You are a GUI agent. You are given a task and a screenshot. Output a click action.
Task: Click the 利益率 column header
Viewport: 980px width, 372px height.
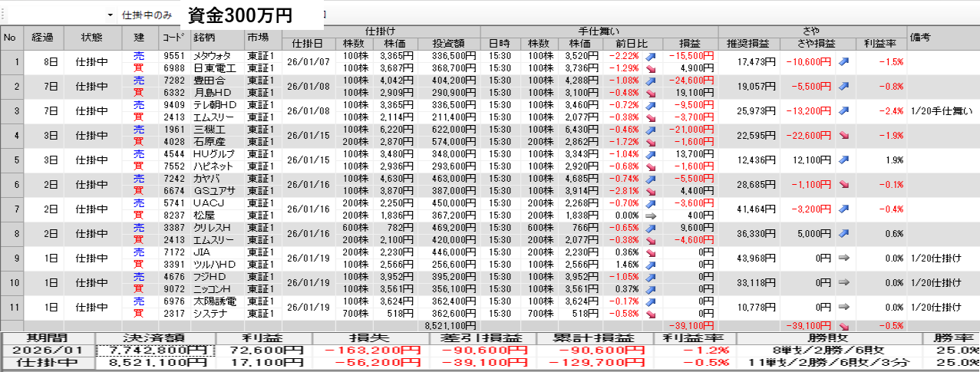(x=879, y=43)
